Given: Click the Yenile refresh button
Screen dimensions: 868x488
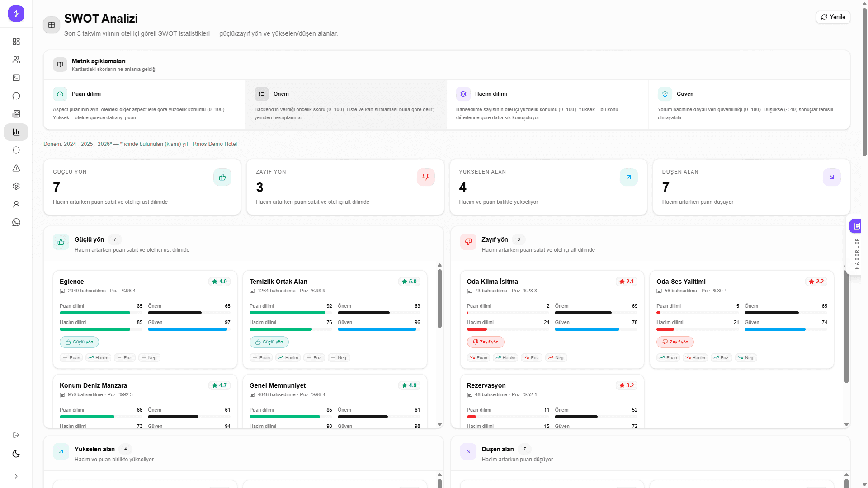Looking at the screenshot, I should click(833, 17).
